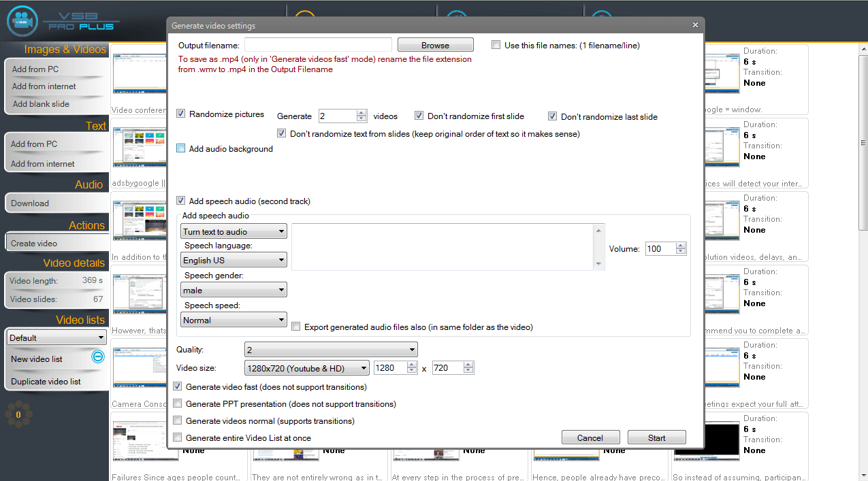The width and height of the screenshot is (868, 481).
Task: Decrease the Generate videos count with down arrow
Action: (361, 119)
